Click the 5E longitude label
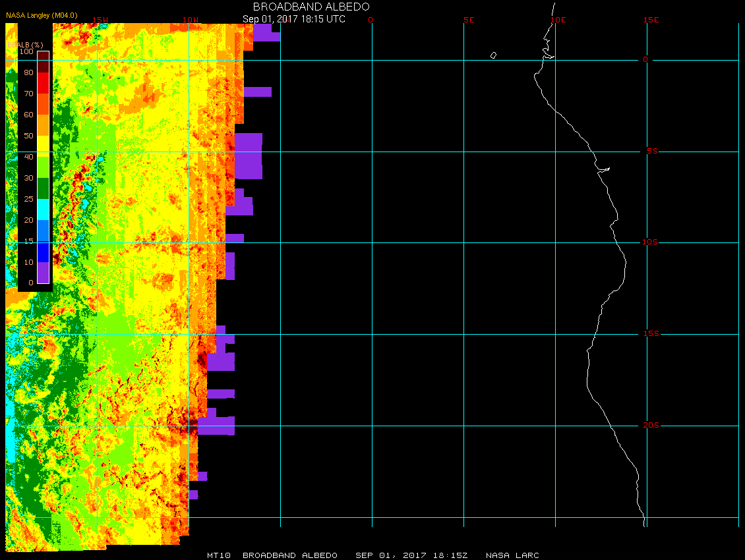This screenshot has width=745, height=560. coord(469,20)
